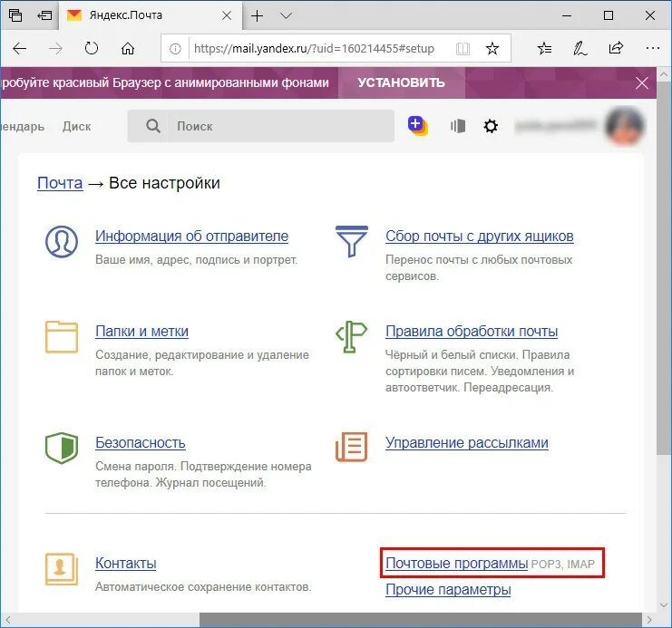Click the contacts card icon
The width and height of the screenshot is (672, 628).
62,569
